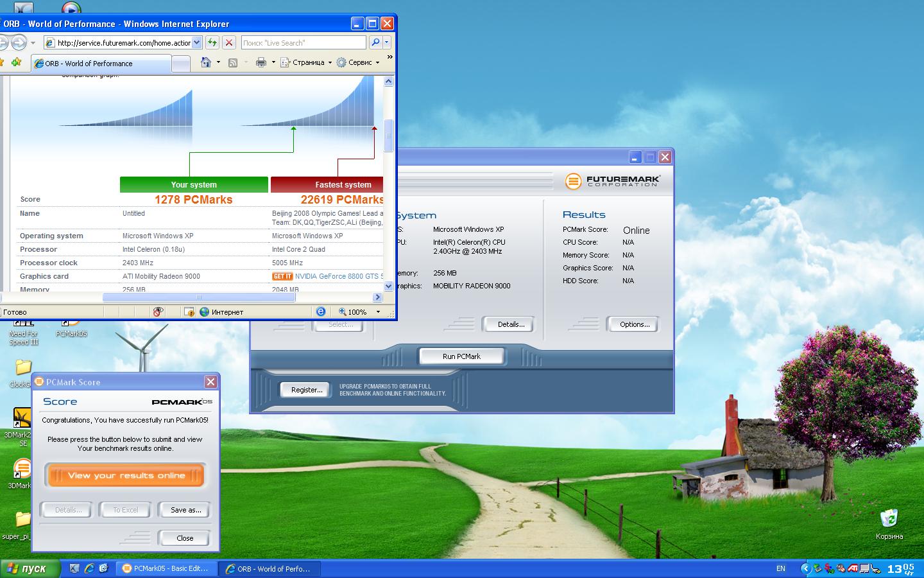Click the Live Search magnifier button
This screenshot has width=924, height=578.
[x=375, y=42]
